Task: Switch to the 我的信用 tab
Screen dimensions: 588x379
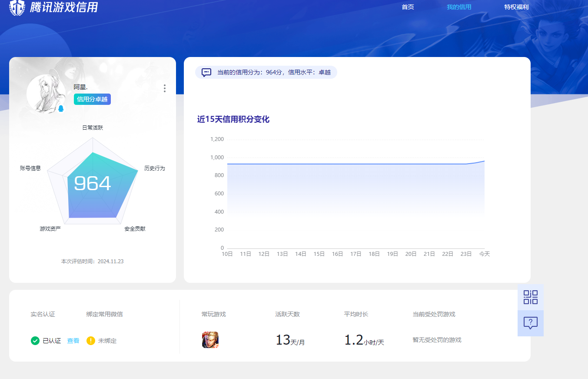Action: coord(459,7)
